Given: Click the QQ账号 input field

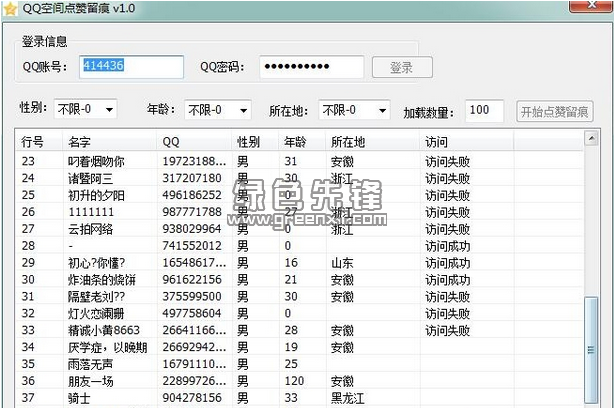Looking at the screenshot, I should (131, 67).
